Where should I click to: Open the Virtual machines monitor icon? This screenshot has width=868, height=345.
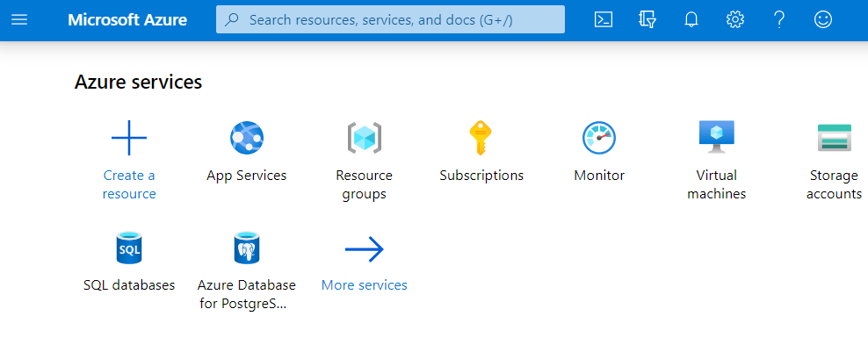pos(717,137)
